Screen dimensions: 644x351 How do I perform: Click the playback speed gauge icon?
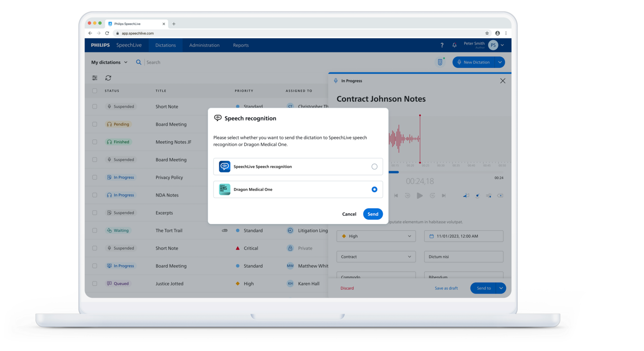pyautogui.click(x=477, y=196)
